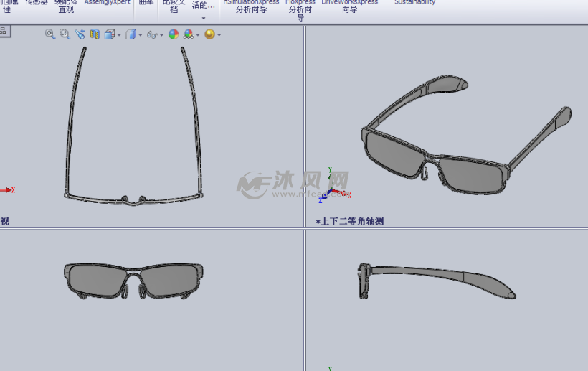588x371 pixels.
Task: Open the Apply Scene dropdown arrow
Action: (x=197, y=35)
